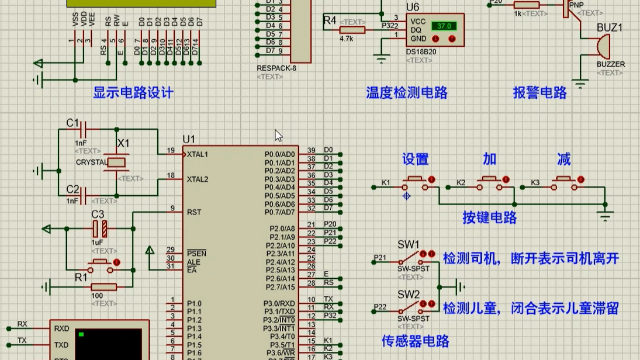Select the BUZ1 buzzer component

[602, 46]
